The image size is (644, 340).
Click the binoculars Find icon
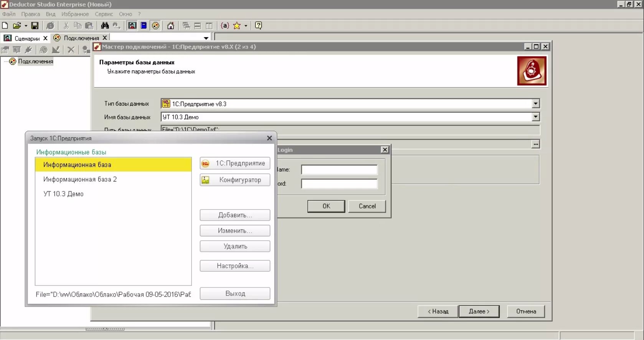point(105,26)
